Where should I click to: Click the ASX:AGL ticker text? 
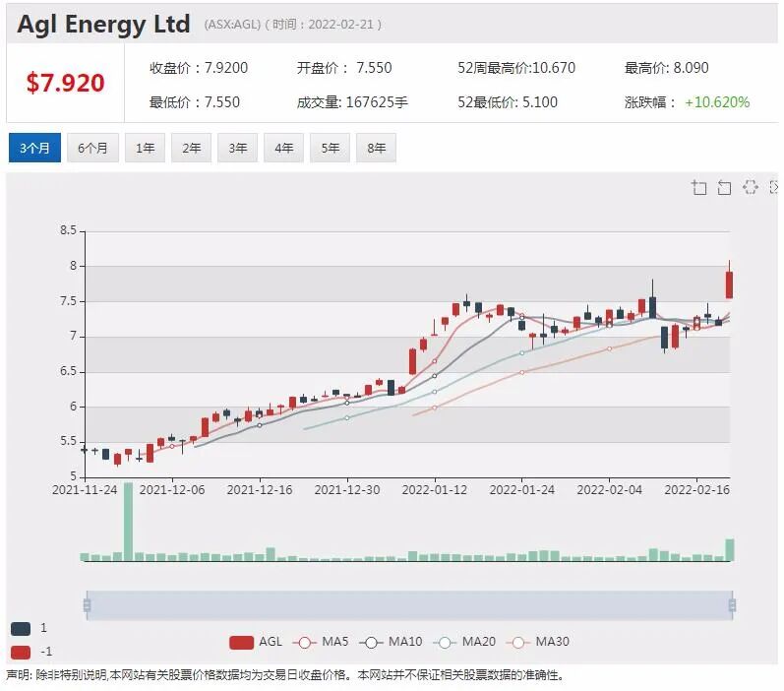click(232, 25)
